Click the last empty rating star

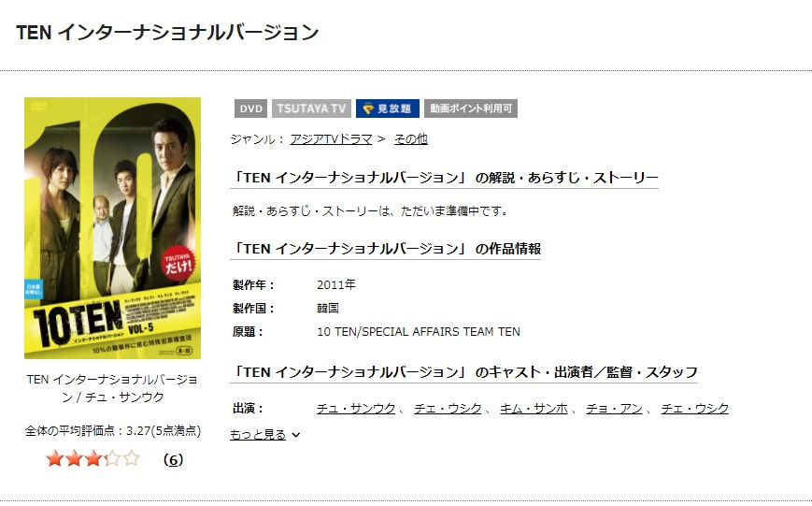(132, 458)
